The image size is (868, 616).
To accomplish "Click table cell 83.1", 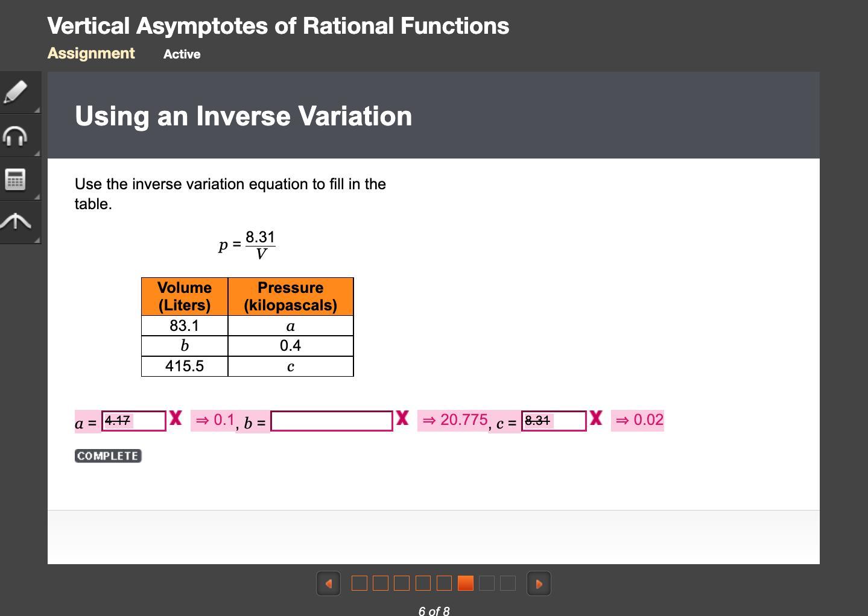I will pyautogui.click(x=185, y=325).
